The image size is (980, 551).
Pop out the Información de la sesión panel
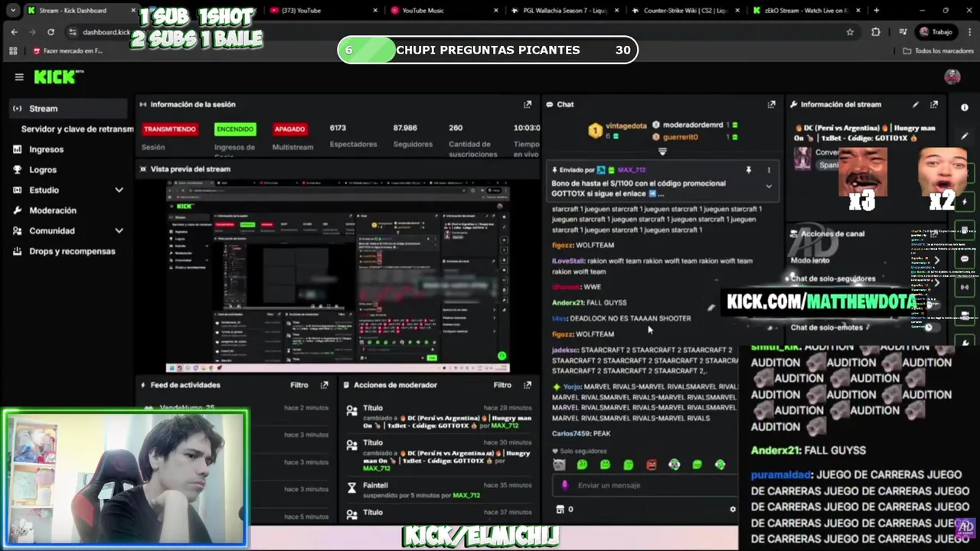click(x=527, y=105)
